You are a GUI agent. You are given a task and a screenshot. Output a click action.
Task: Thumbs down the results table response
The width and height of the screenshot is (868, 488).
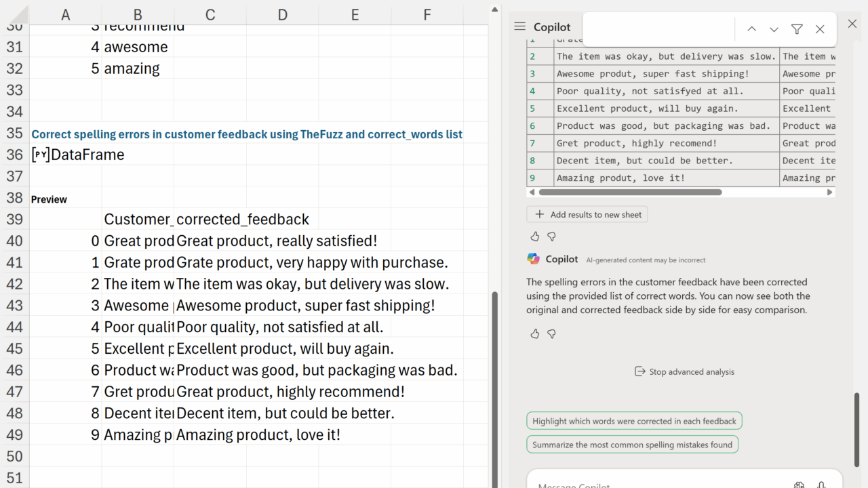551,237
